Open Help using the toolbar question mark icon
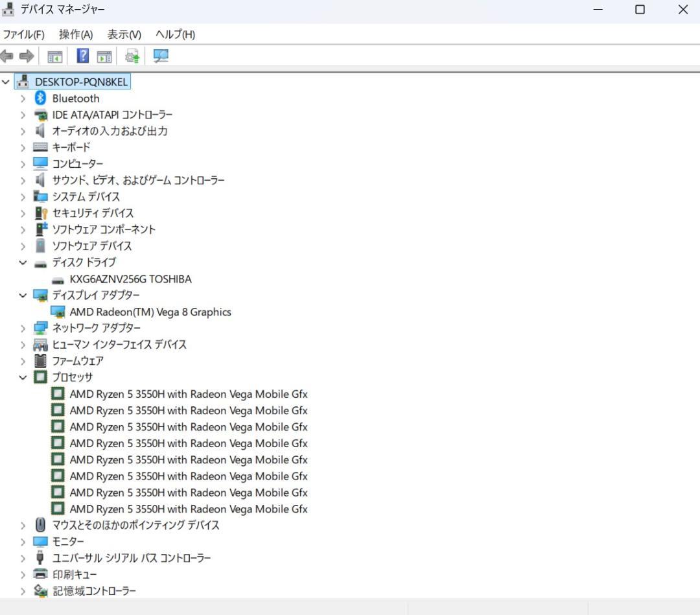The image size is (700, 615). pos(82,56)
